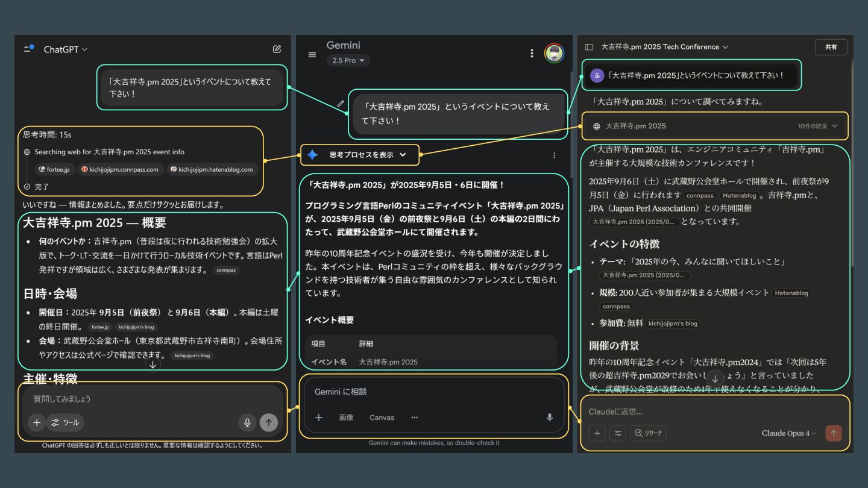Click Claude plus attachment button
The image size is (868, 488).
tap(597, 433)
